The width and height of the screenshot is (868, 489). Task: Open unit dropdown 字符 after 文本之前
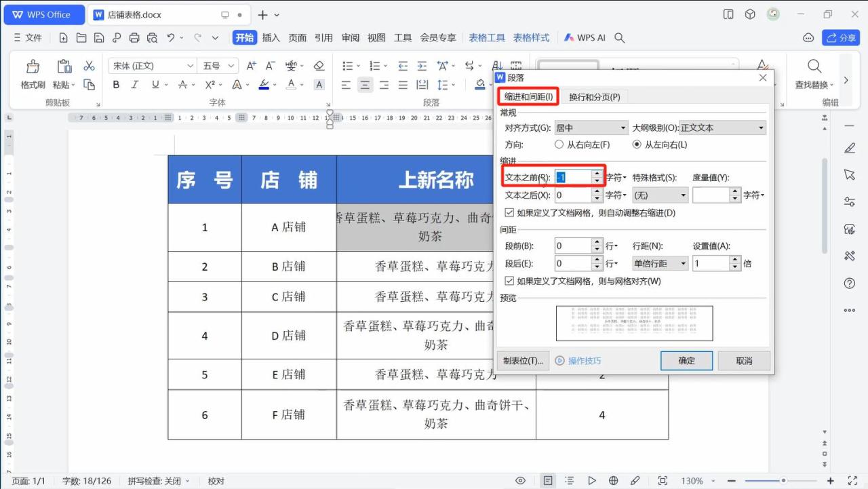(616, 178)
